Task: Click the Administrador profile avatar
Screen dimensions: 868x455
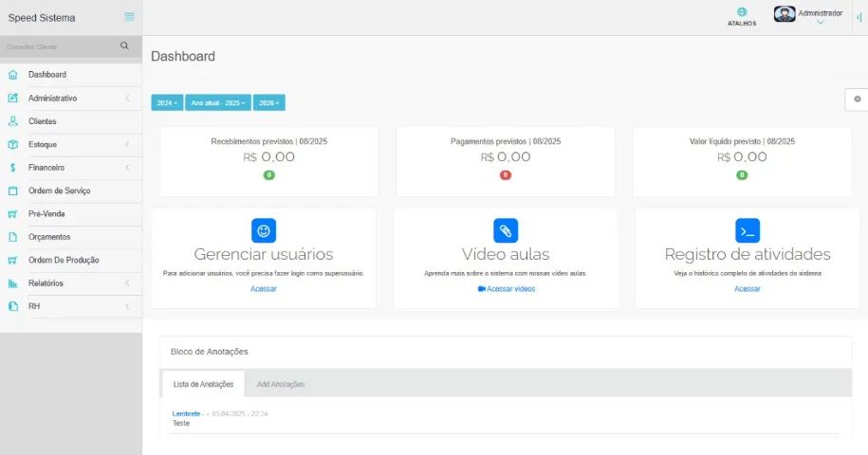Action: pos(785,14)
